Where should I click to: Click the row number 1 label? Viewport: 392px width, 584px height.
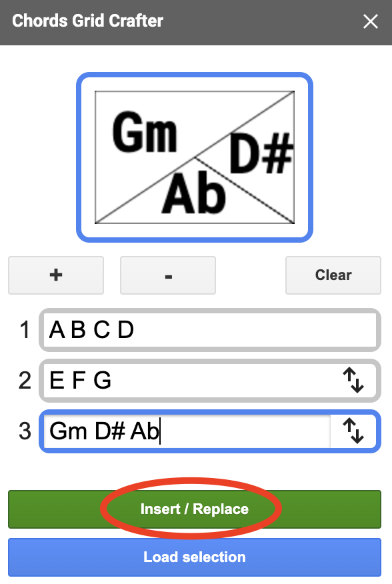[25, 330]
